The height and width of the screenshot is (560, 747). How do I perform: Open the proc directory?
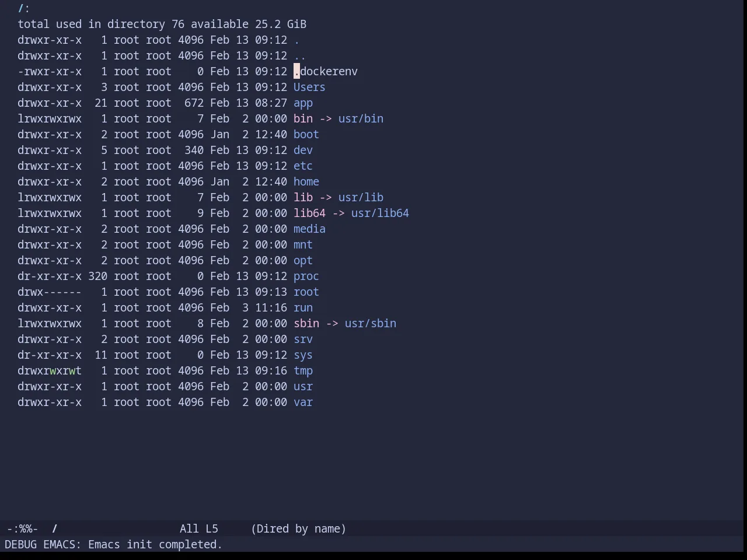(x=306, y=276)
